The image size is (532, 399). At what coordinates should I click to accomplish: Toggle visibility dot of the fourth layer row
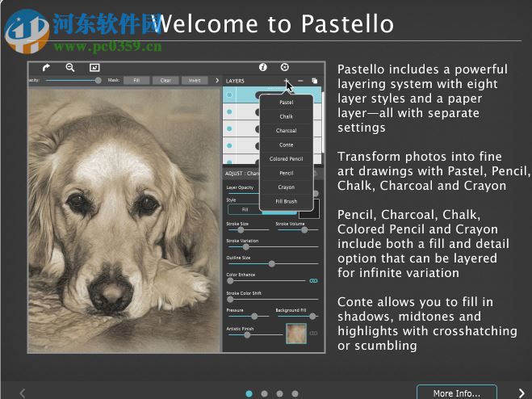tap(229, 145)
